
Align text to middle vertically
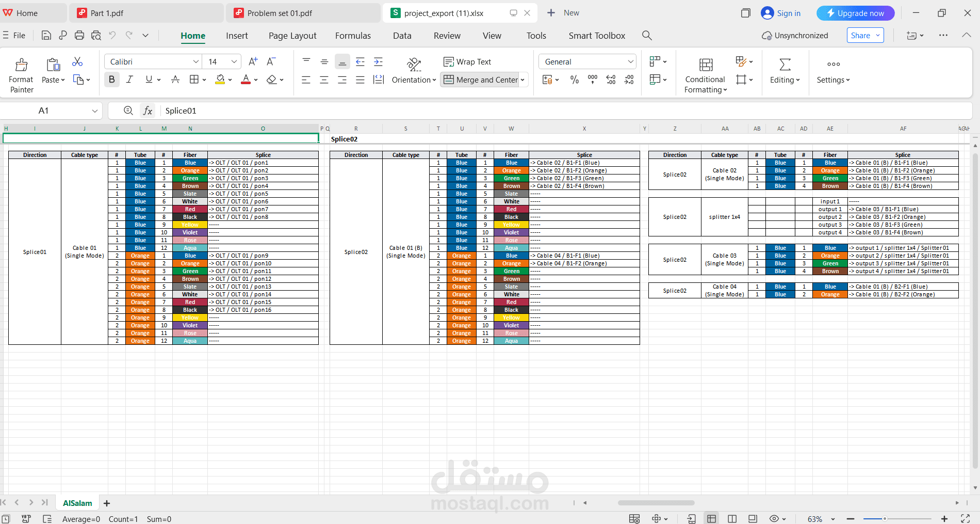(324, 61)
